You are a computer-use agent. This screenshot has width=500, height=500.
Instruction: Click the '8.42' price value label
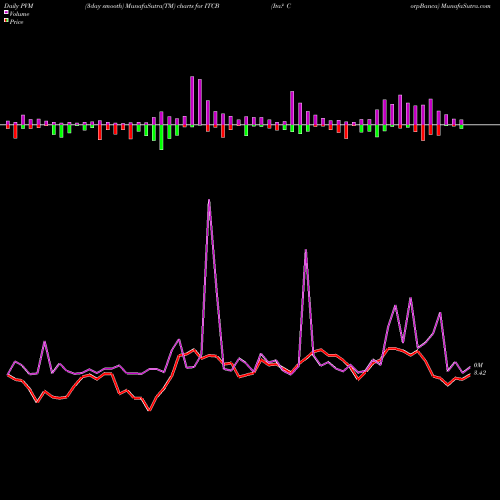pyautogui.click(x=480, y=373)
